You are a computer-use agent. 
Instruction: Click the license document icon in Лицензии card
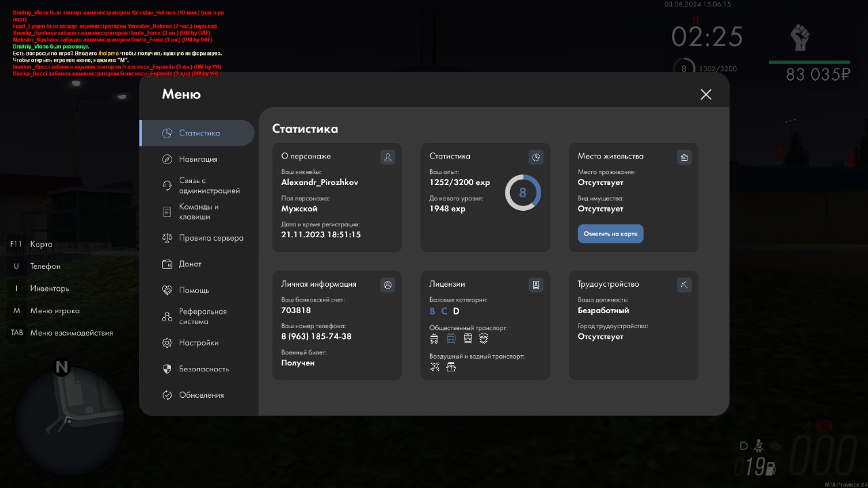tap(536, 285)
